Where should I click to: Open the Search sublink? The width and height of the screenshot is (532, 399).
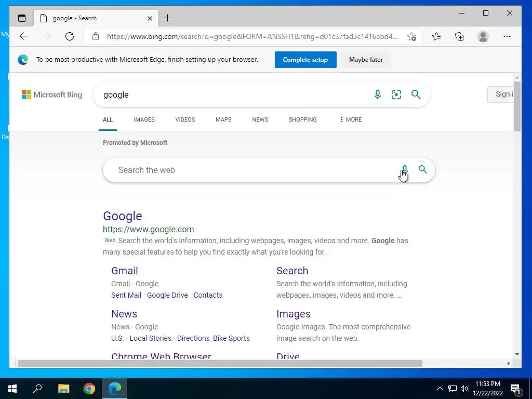(292, 271)
